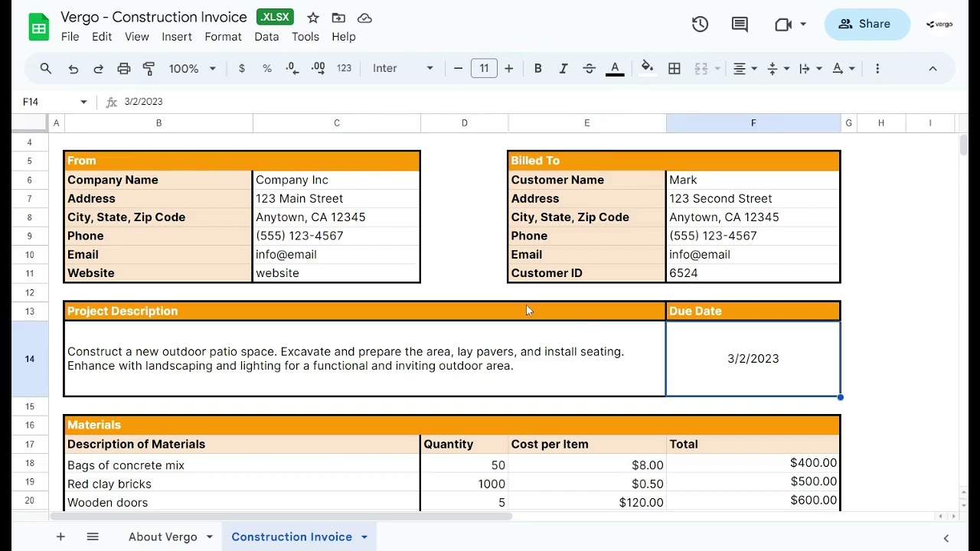
Task: Toggle bold formatting
Action: (538, 68)
